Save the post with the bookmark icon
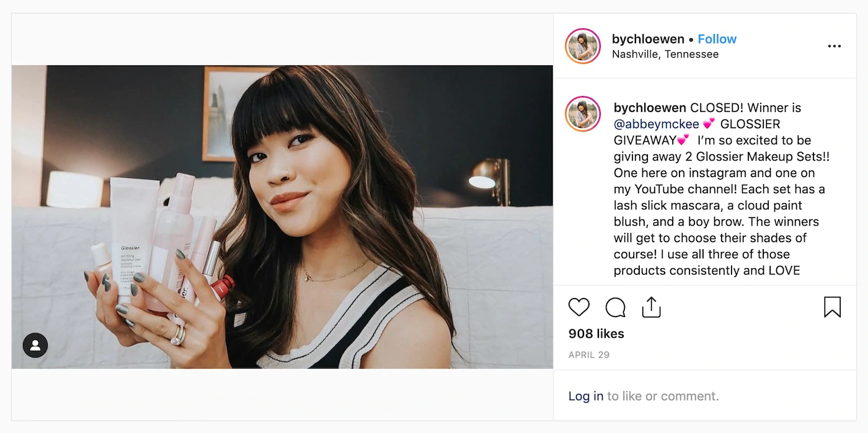868x433 pixels. point(832,307)
